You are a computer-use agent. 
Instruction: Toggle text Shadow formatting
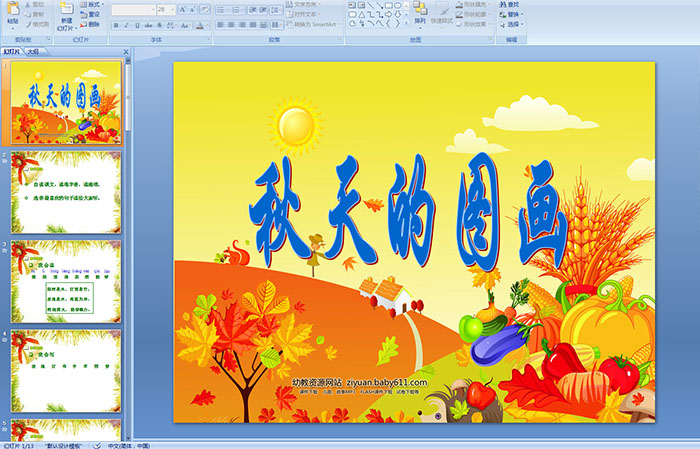click(159, 25)
